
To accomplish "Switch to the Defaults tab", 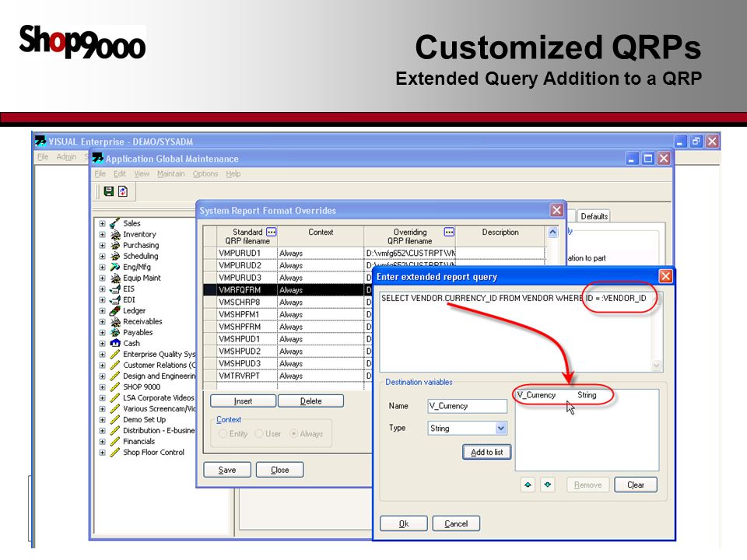I will [594, 216].
